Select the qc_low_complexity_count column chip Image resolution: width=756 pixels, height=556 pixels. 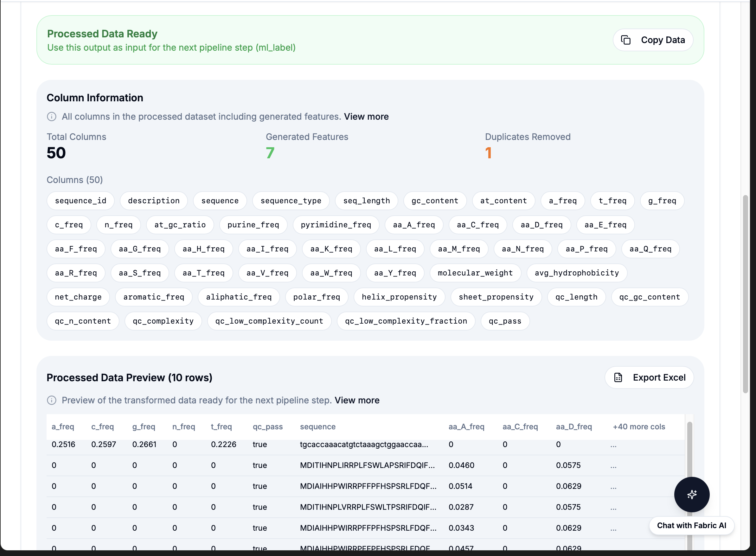[x=269, y=321]
